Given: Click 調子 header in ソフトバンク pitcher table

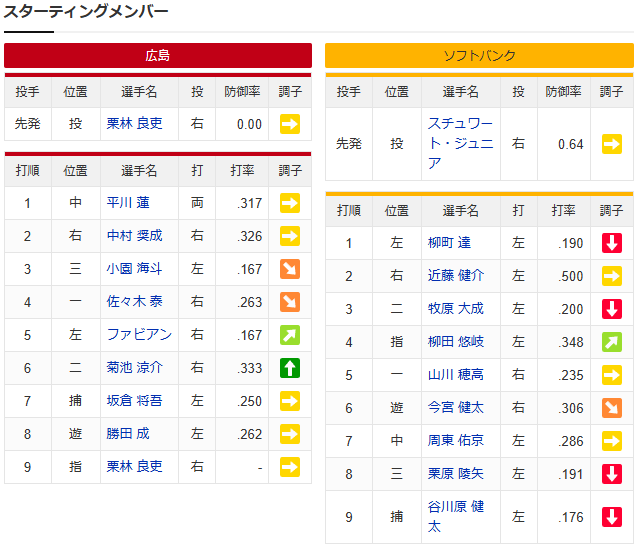Looking at the screenshot, I should point(611,91).
